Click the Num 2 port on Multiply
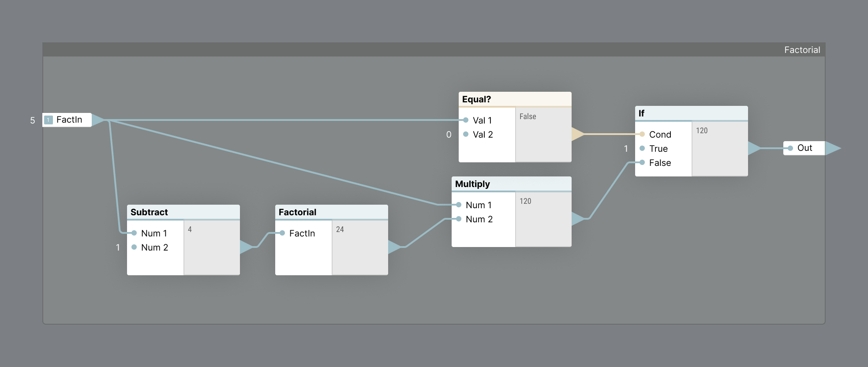The image size is (868, 367). 459,219
